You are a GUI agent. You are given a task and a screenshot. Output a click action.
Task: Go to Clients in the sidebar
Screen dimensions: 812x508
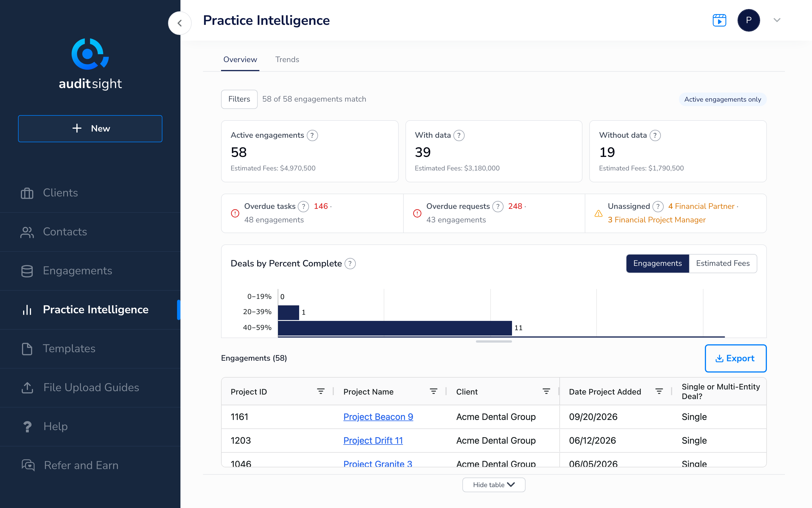(90, 193)
